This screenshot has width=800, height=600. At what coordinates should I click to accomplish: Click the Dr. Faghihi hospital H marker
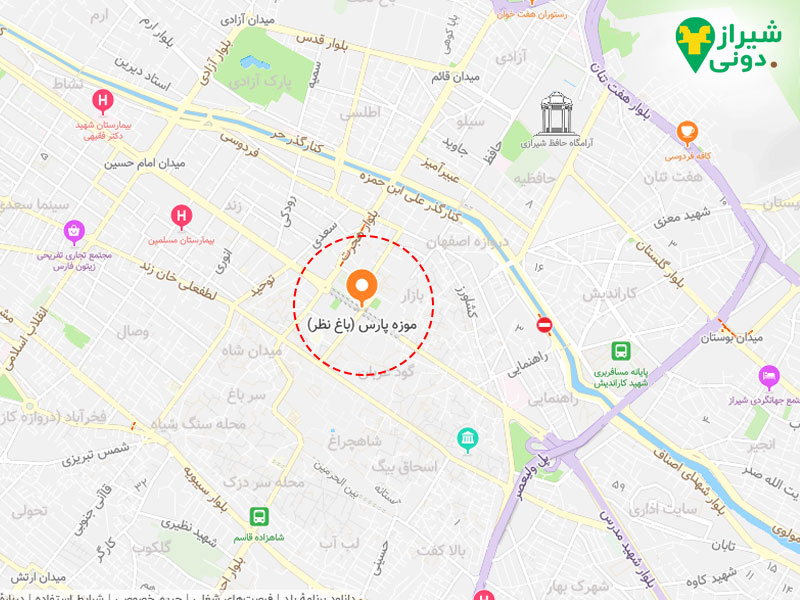click(x=103, y=101)
